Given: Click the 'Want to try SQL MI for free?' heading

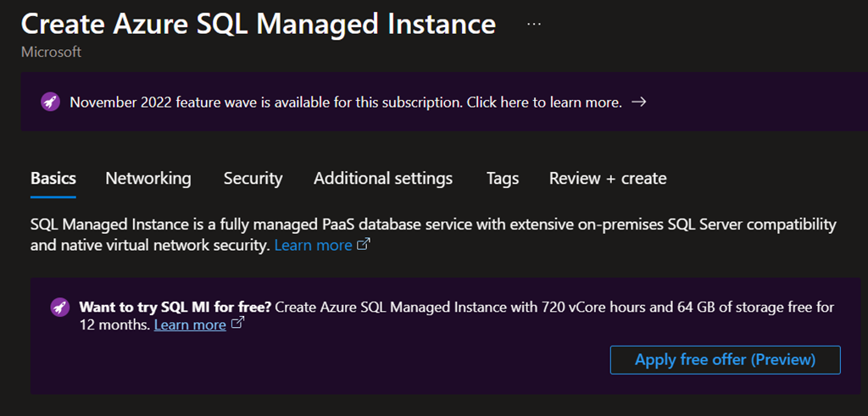Looking at the screenshot, I should coord(175,307).
